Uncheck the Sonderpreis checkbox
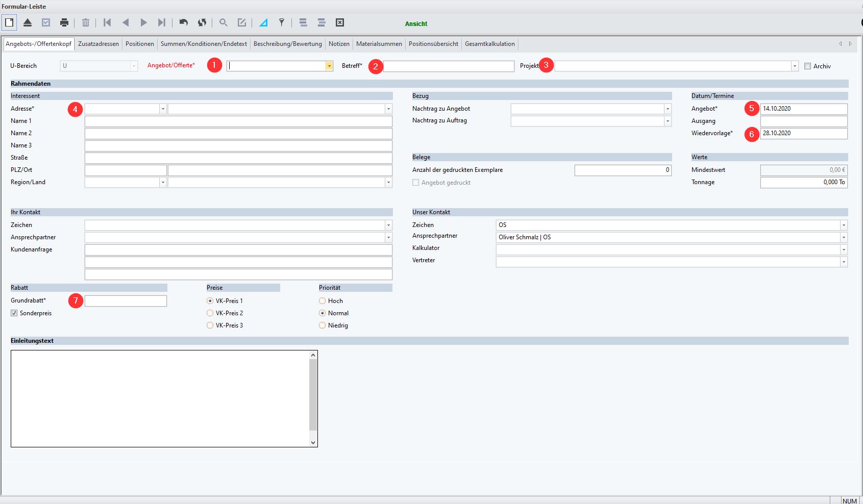Viewport: 863px width, 504px height. (x=14, y=313)
